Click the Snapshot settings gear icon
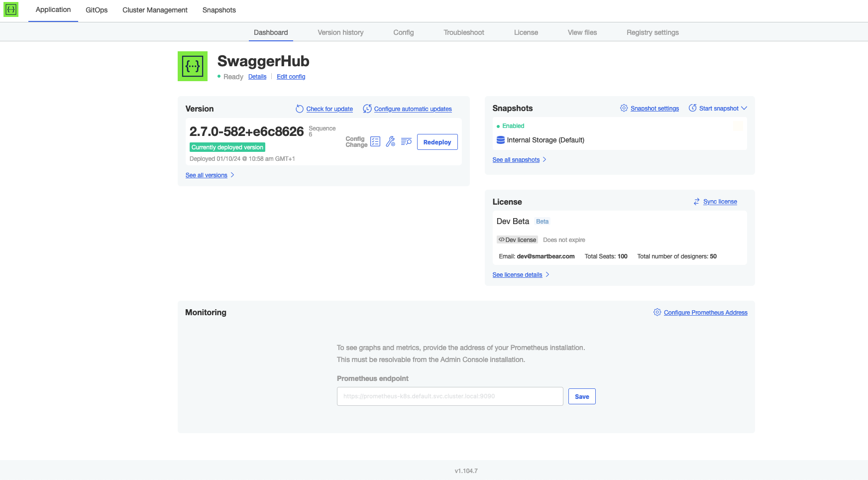868x480 pixels. (624, 109)
